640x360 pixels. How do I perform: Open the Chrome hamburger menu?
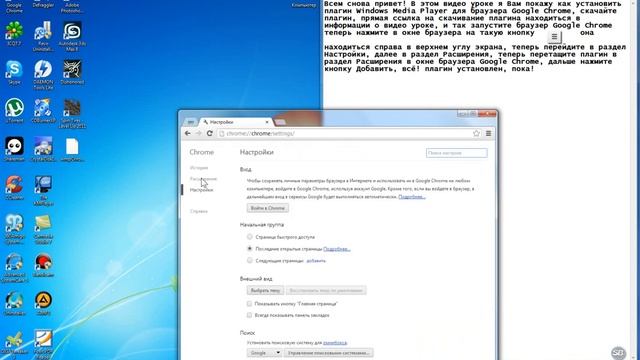pyautogui.click(x=488, y=133)
